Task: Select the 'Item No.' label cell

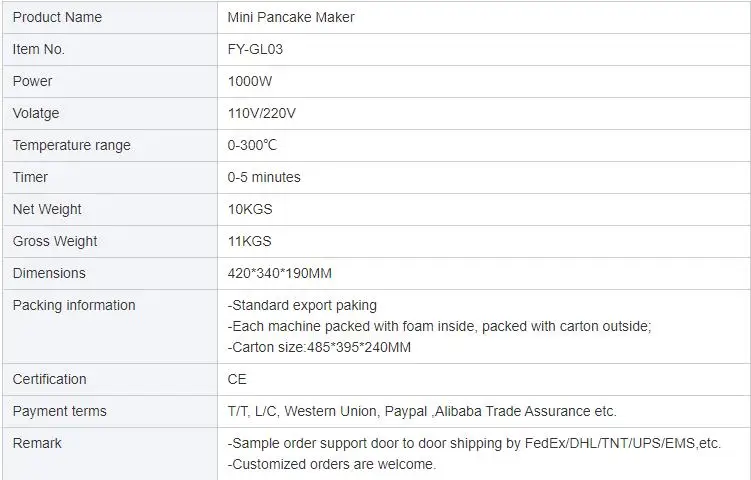Action: point(38,49)
